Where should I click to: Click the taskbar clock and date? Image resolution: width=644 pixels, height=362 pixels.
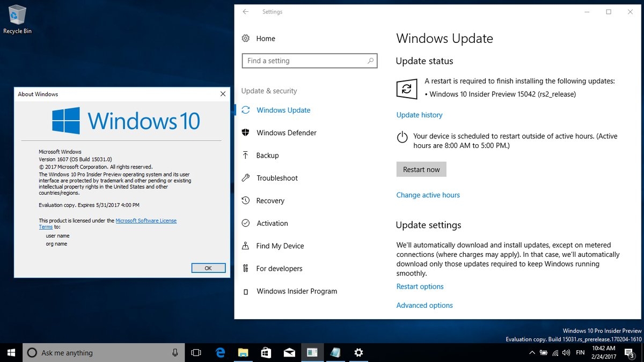(x=603, y=352)
